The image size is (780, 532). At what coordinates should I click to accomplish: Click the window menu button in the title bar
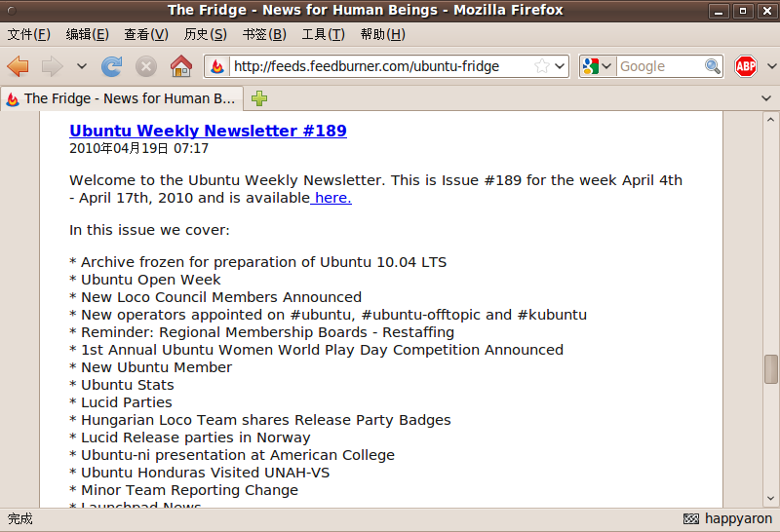[x=12, y=10]
